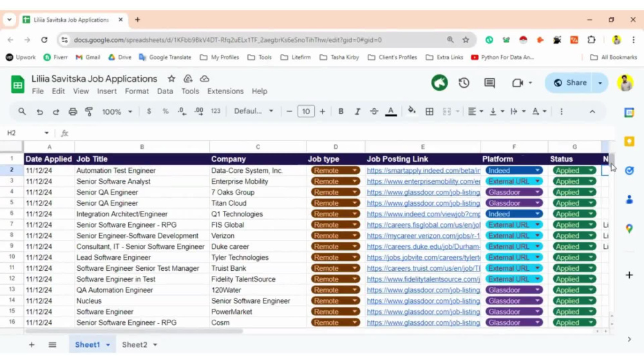Click the move to Drive icon
Viewport: 644px width, 363px height.
tap(187, 79)
